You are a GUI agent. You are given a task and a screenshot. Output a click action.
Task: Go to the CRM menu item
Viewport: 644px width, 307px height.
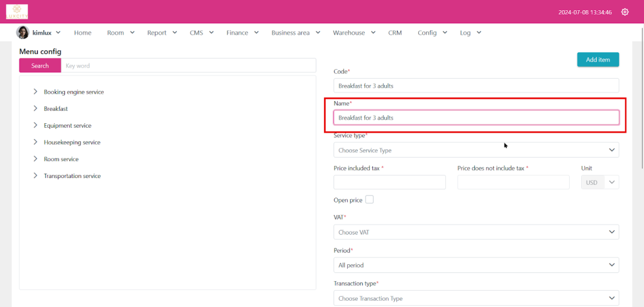(395, 33)
